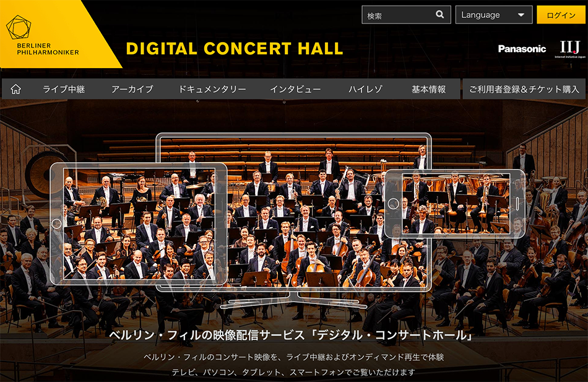This screenshot has height=382, width=588.
Task: Click the Berliner Philharmoniker pentagon logo
Action: [x=19, y=27]
